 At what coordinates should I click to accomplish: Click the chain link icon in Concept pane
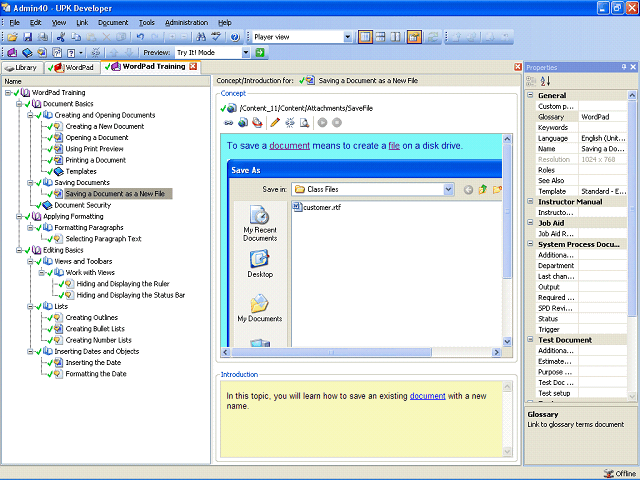click(x=229, y=122)
